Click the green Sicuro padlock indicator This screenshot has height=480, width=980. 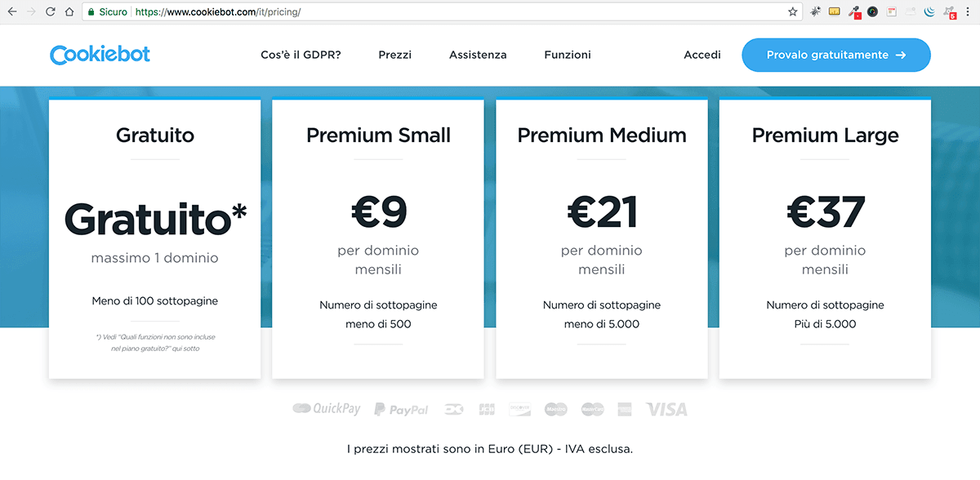(x=107, y=12)
